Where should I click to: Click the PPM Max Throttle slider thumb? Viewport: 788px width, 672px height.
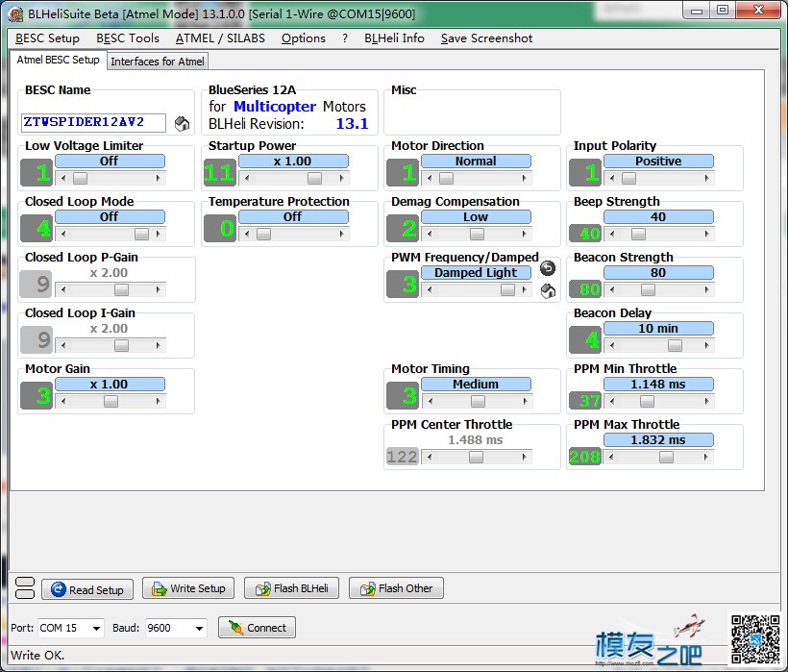pos(666,457)
